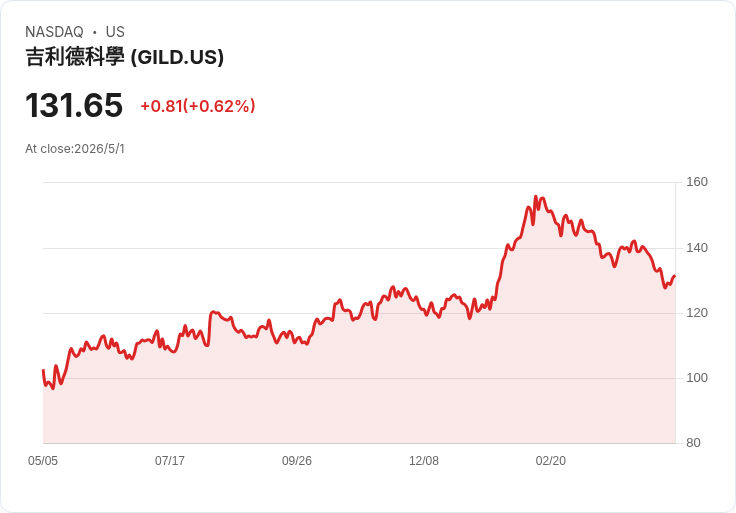This screenshot has width=736, height=513.
Task: Click the 100 y-axis price label
Action: 697,378
